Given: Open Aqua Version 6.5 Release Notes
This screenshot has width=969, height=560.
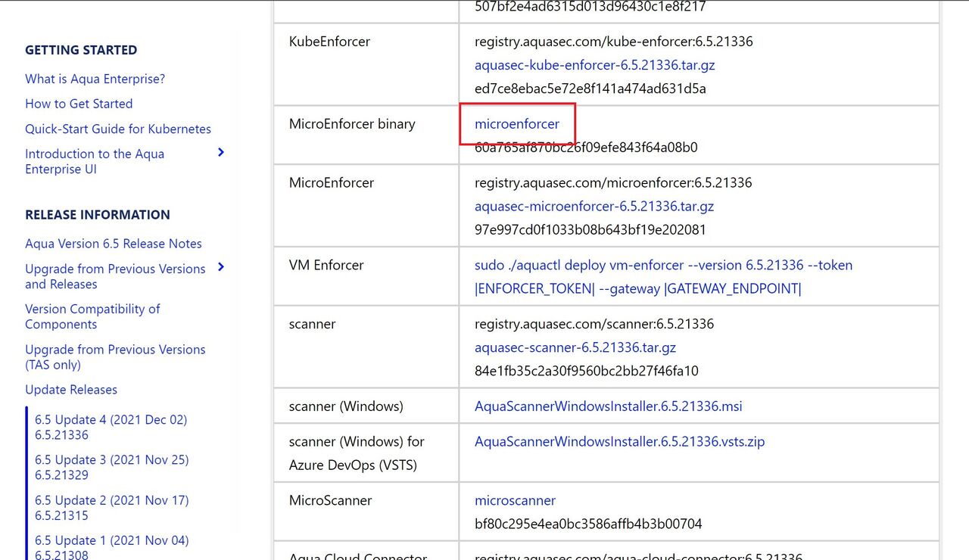Looking at the screenshot, I should (114, 244).
